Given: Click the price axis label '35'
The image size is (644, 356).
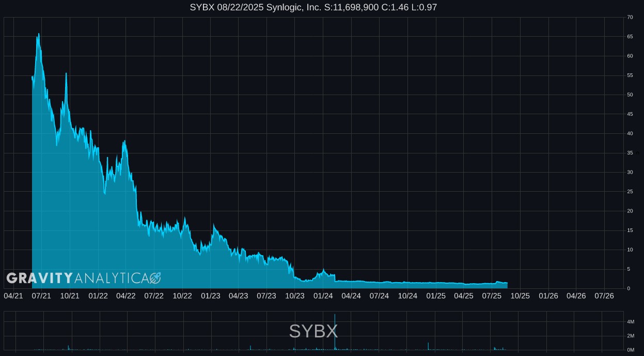Looking at the screenshot, I should [x=630, y=153].
